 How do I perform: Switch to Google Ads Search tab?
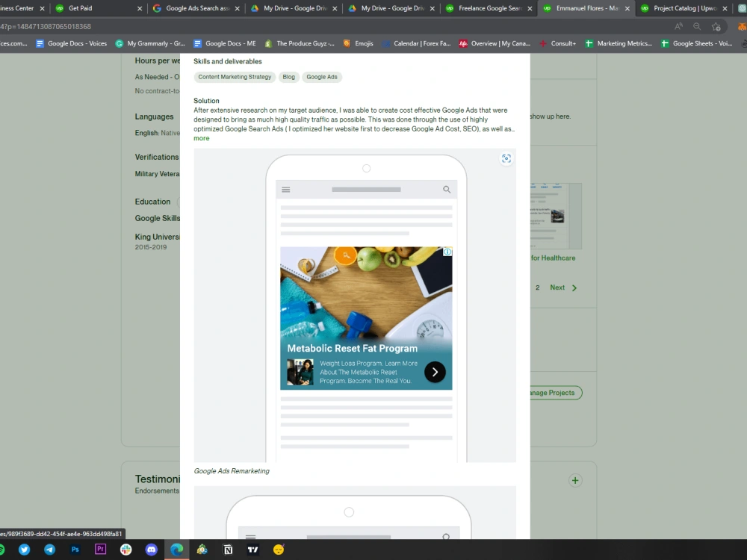pyautogui.click(x=196, y=8)
